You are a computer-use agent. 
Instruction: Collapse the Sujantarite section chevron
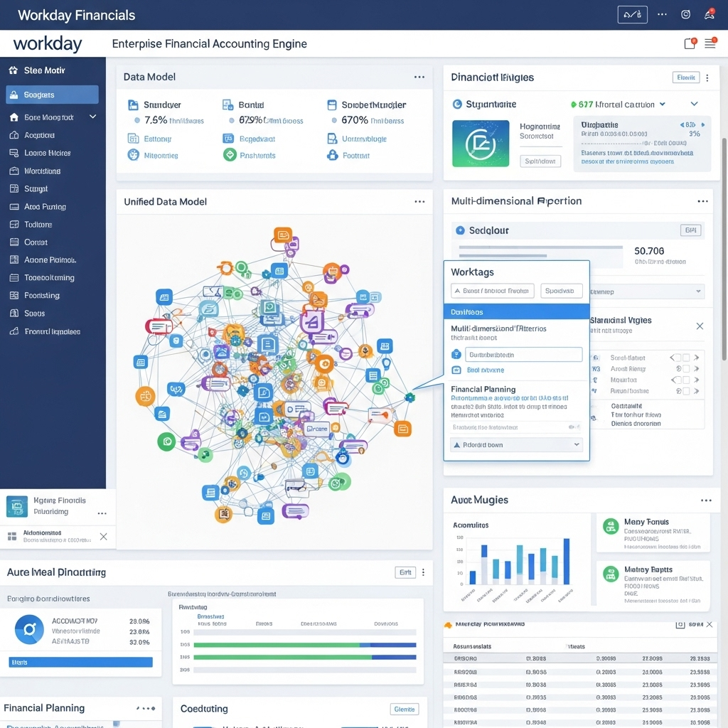[694, 104]
